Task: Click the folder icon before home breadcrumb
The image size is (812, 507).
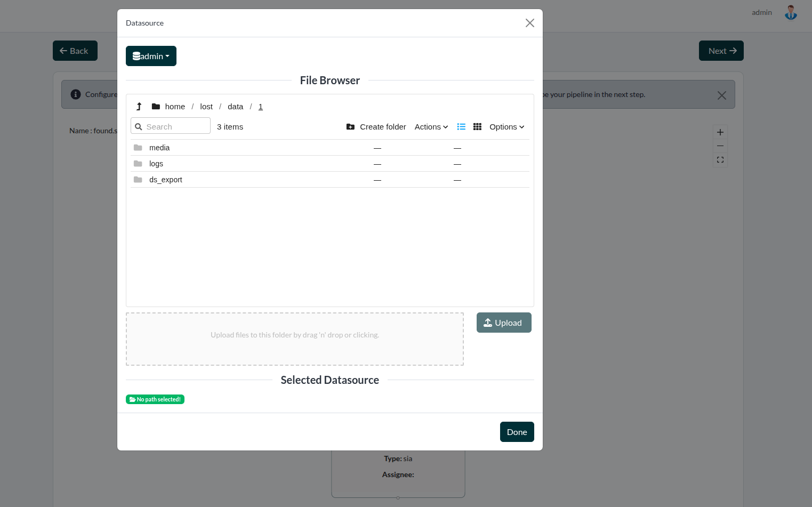Action: [156, 107]
